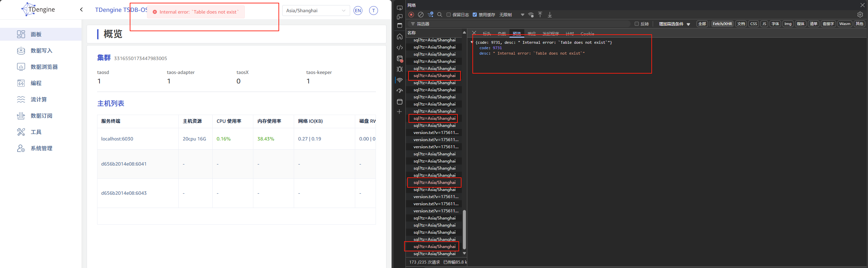
Task: Switch language with the EN button
Action: 358,11
